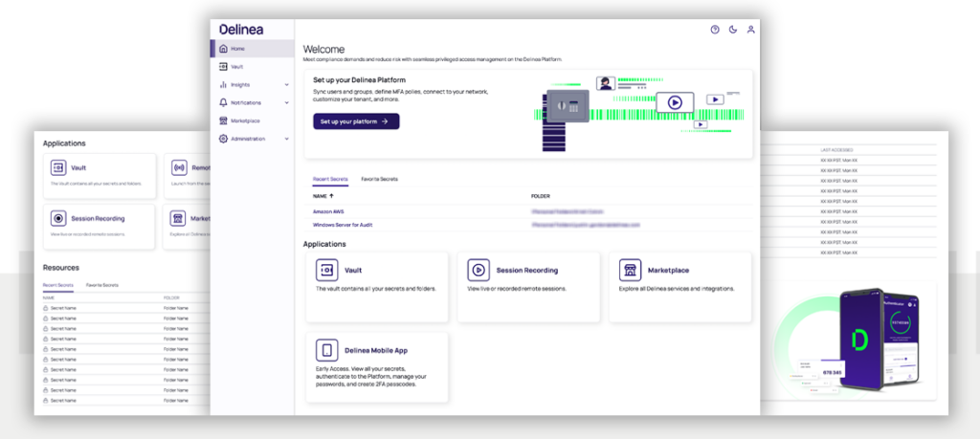Switch to the Favorite Secrets tab
This screenshot has height=439, width=980.
pyautogui.click(x=379, y=179)
